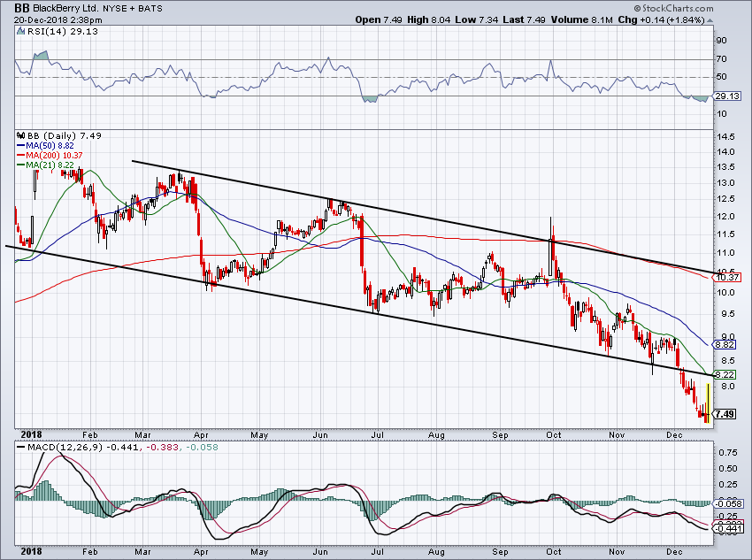Click the StockCharts.com copyright watermark link
752x560 pixels.
(x=673, y=8)
